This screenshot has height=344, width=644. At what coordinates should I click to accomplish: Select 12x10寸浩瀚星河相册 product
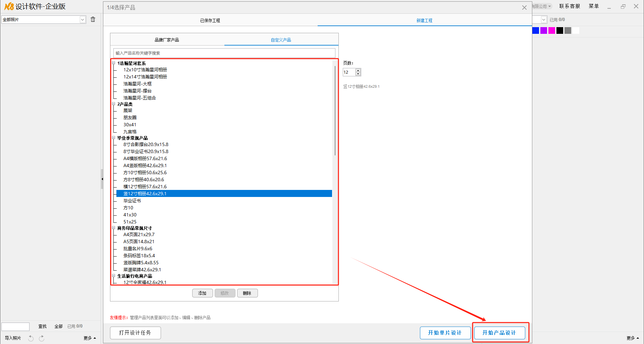point(145,70)
